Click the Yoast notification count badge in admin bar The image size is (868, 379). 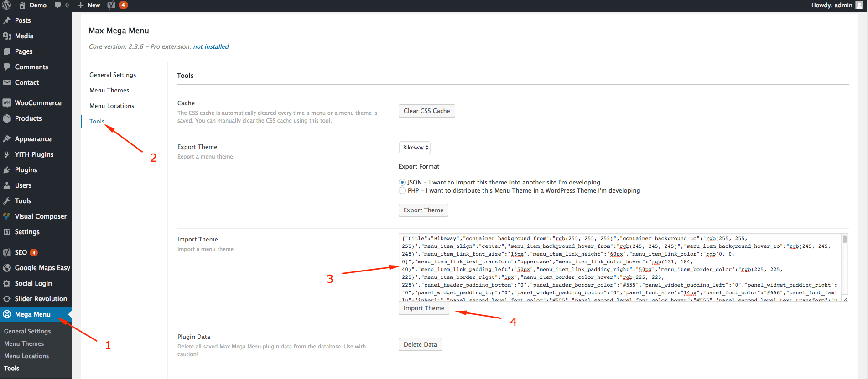pyautogui.click(x=124, y=5)
